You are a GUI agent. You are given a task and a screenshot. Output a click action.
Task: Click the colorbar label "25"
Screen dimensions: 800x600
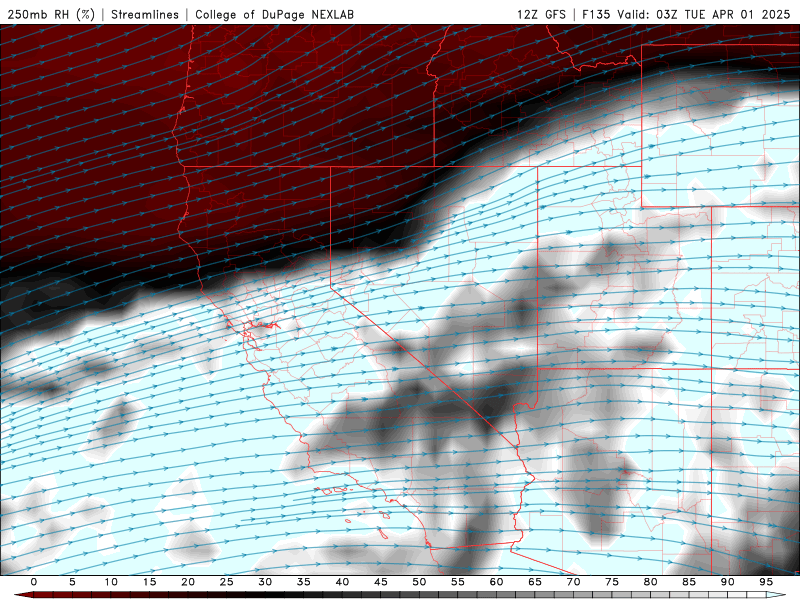click(x=226, y=582)
